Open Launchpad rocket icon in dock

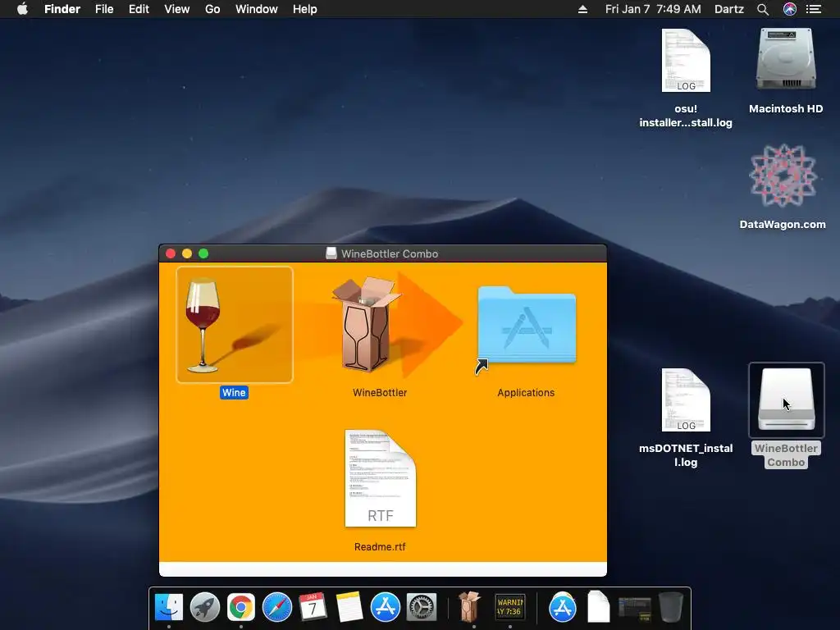click(204, 608)
